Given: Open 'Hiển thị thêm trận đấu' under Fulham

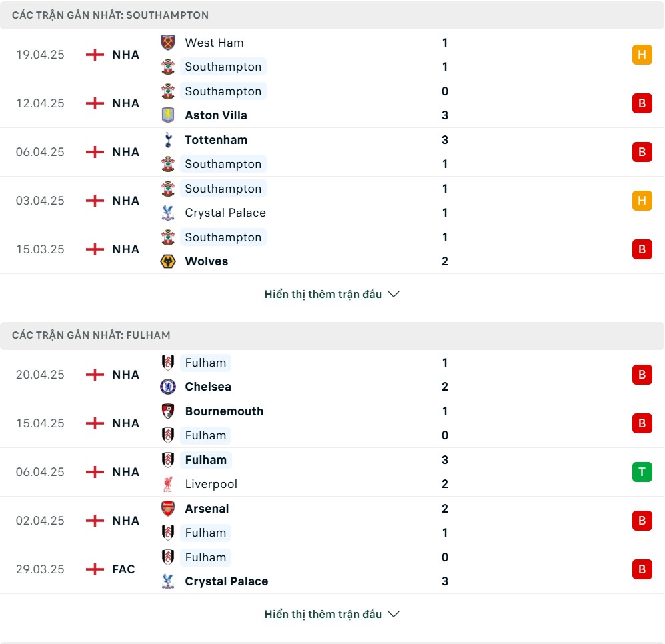Looking at the screenshot, I should [323, 614].
